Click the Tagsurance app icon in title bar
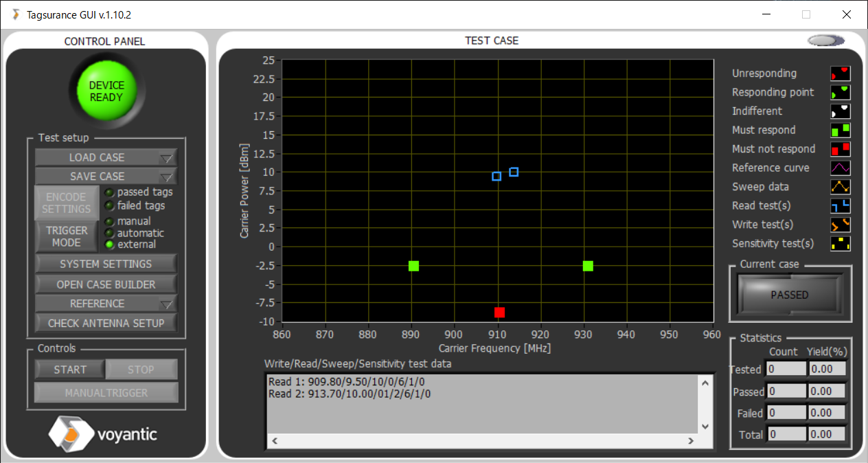Image resolution: width=868 pixels, height=463 pixels. click(x=15, y=14)
